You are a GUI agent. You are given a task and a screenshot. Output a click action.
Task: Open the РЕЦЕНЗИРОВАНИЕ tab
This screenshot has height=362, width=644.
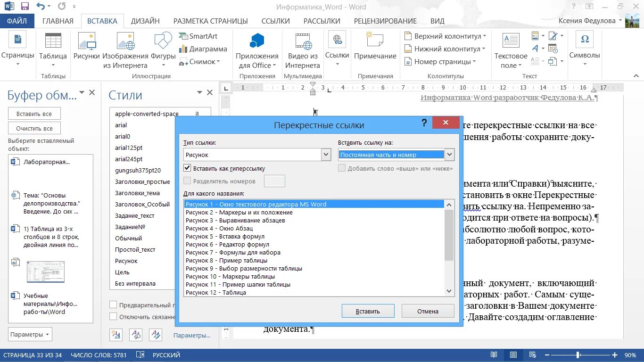[385, 21]
